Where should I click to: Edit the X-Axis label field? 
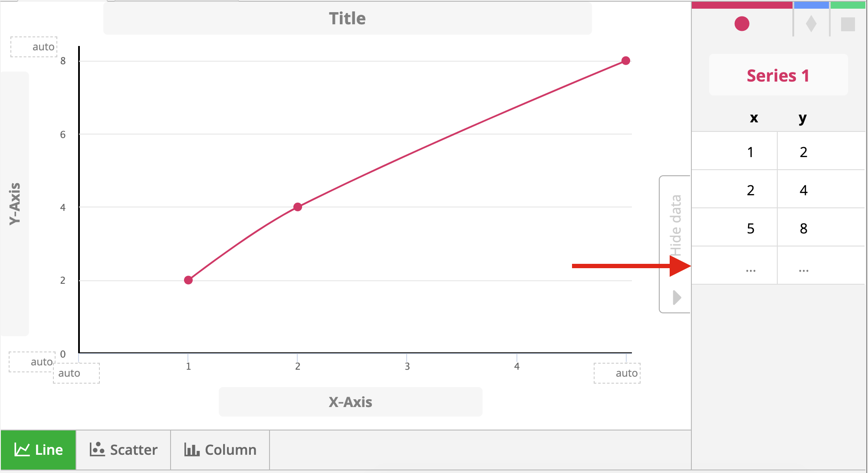pyautogui.click(x=350, y=402)
